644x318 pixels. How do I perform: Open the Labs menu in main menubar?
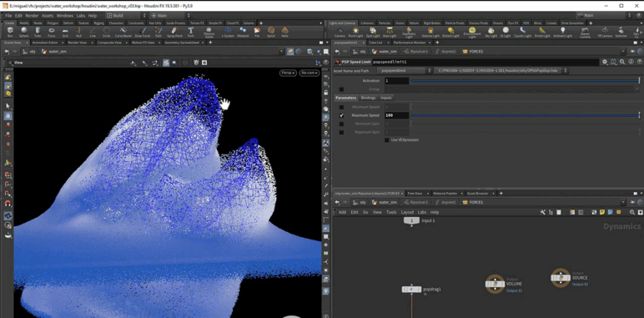point(81,16)
